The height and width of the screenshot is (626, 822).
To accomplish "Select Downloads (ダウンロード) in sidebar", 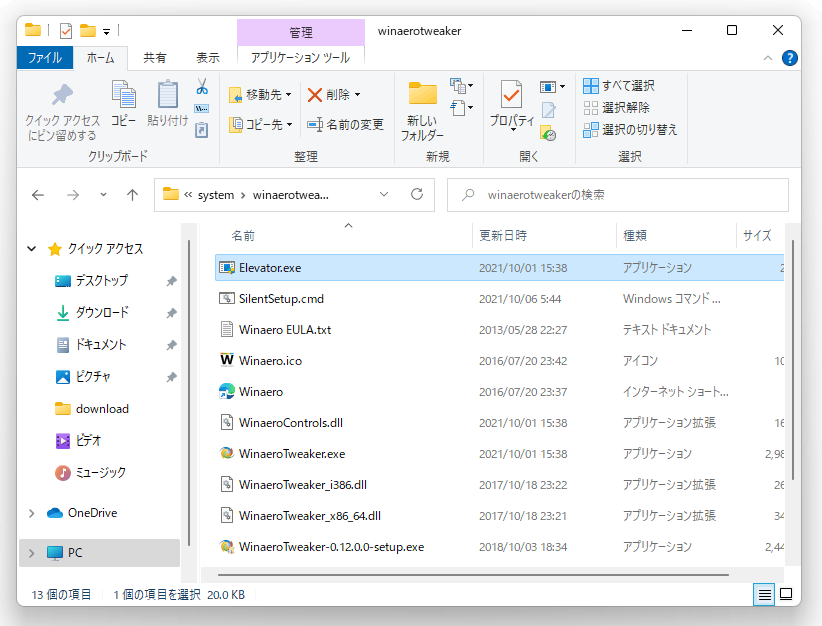I will pos(101,312).
